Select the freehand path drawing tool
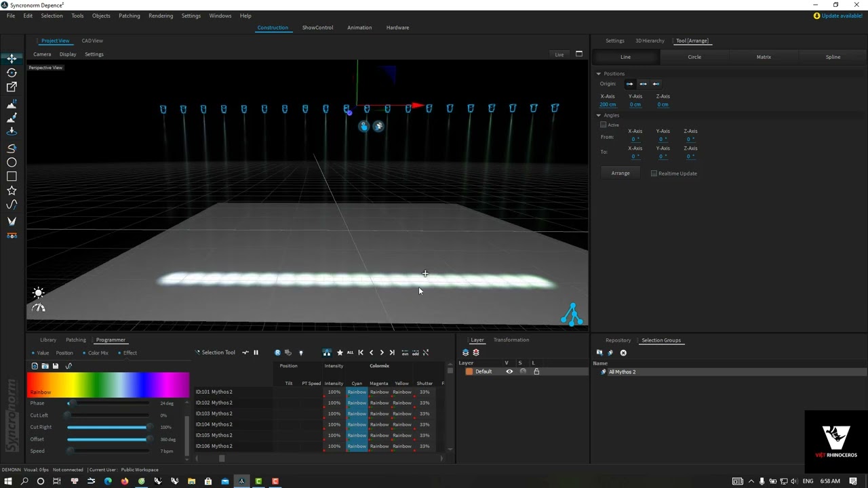 click(12, 148)
